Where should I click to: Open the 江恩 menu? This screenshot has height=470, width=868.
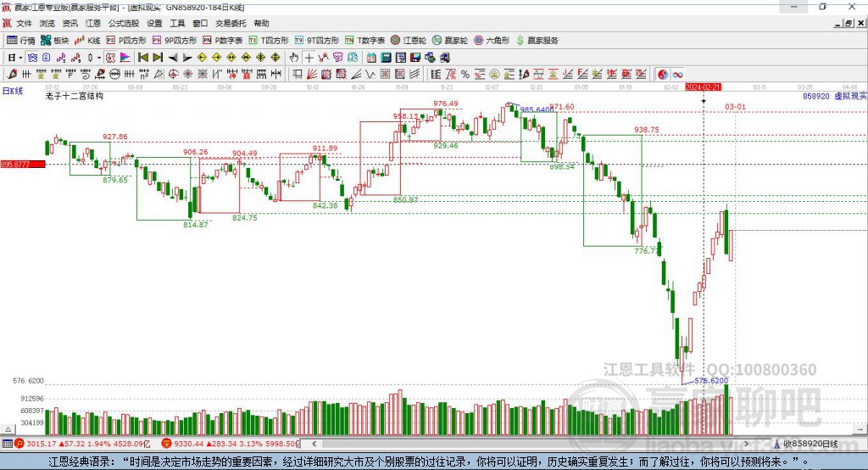coord(93,23)
